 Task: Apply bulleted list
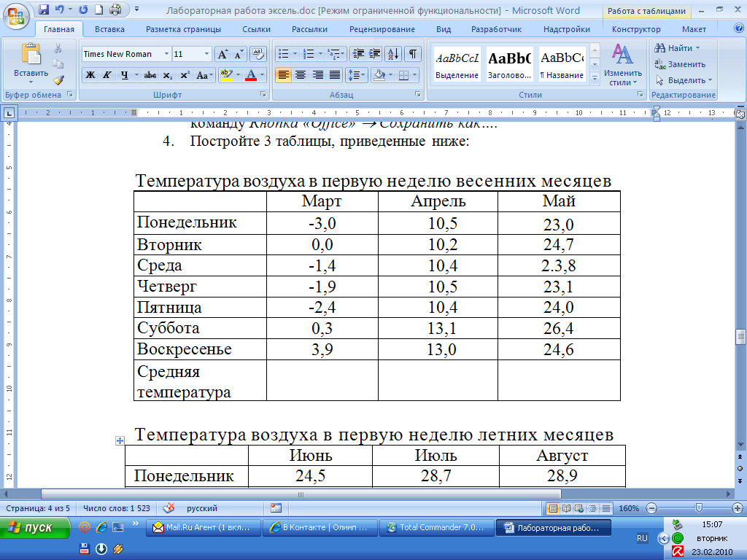point(284,54)
